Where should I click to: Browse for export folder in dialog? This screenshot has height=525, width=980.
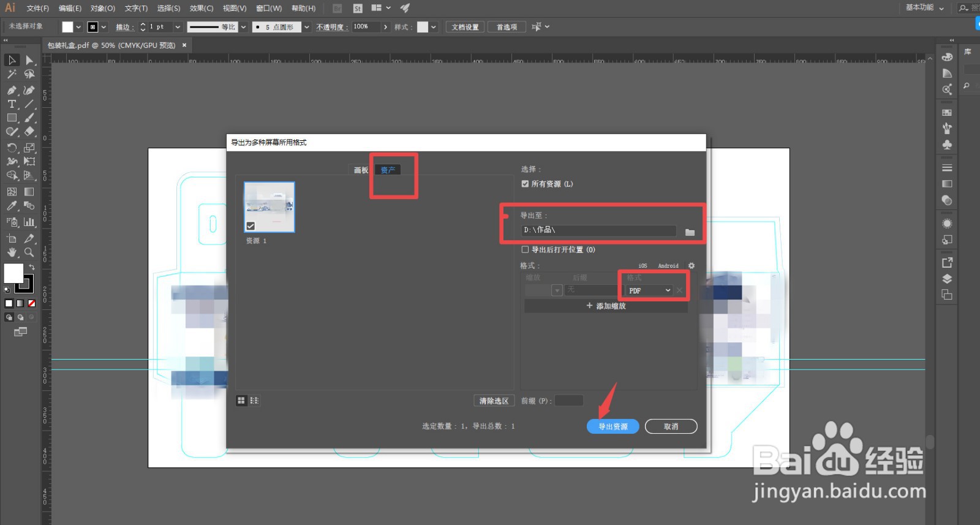[690, 232]
